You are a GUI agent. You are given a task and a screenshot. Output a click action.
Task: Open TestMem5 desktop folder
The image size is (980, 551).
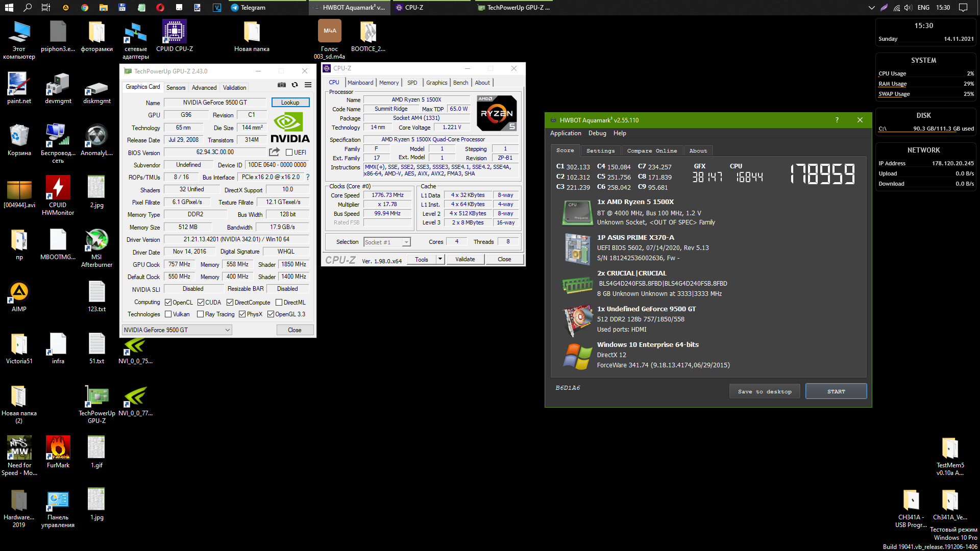pyautogui.click(x=950, y=456)
